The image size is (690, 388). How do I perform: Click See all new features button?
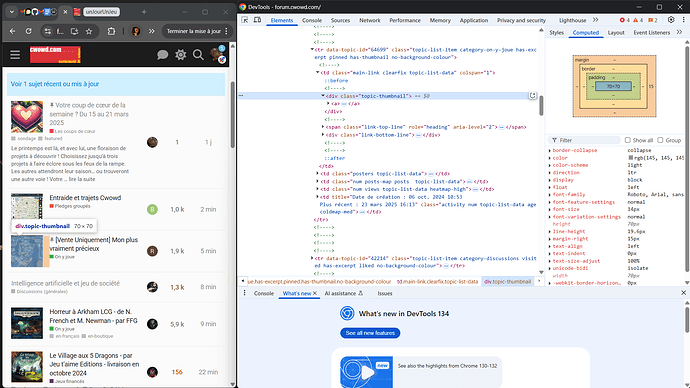tap(370, 333)
